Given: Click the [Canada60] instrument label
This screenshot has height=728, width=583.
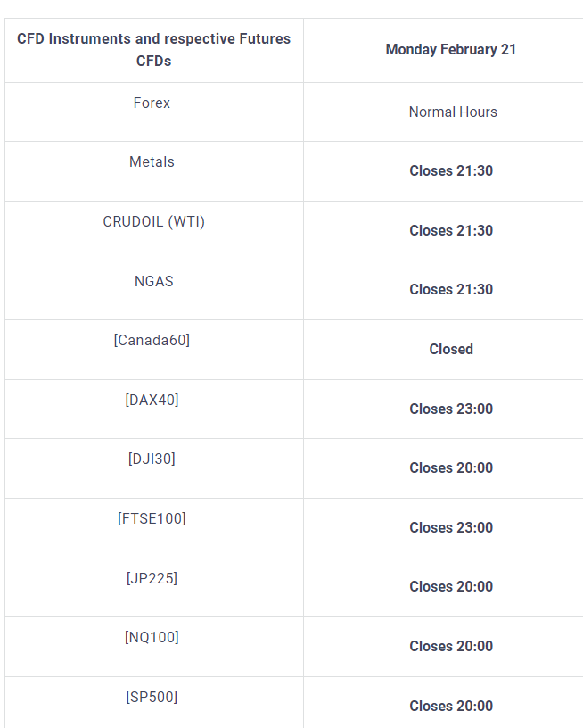Looking at the screenshot, I should tap(152, 341).
